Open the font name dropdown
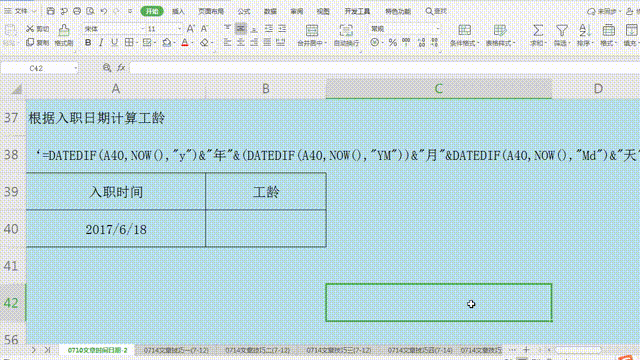Screen dimensions: 640x360 (x=143, y=29)
